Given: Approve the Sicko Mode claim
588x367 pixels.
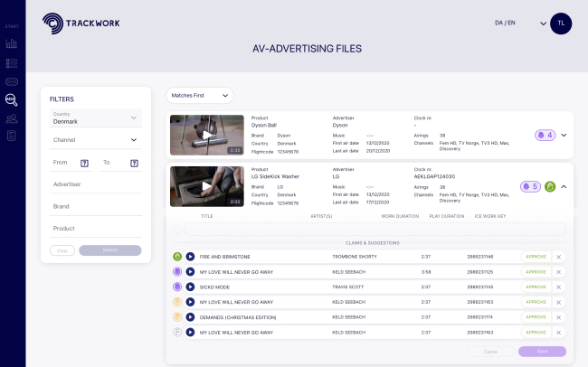Looking at the screenshot, I should pyautogui.click(x=536, y=287).
